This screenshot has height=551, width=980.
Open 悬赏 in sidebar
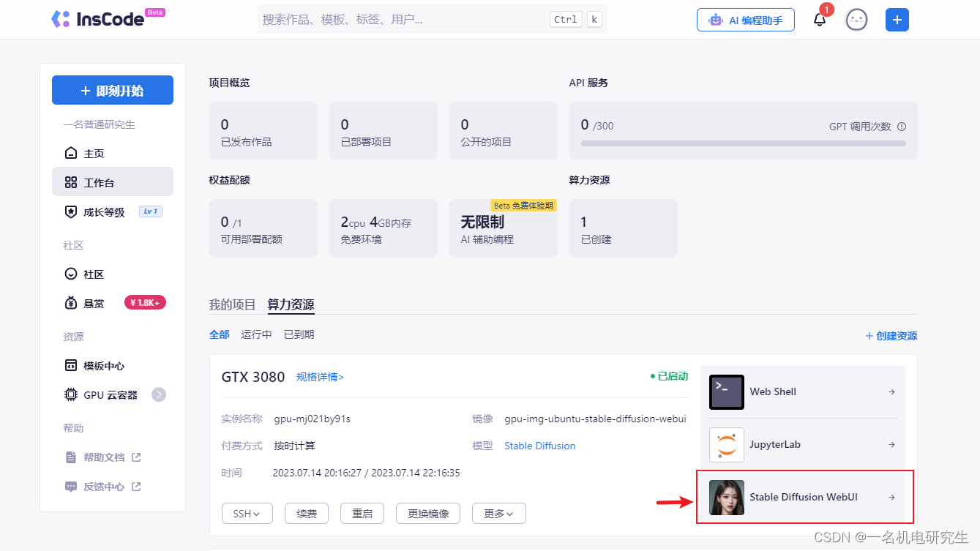[x=113, y=303]
